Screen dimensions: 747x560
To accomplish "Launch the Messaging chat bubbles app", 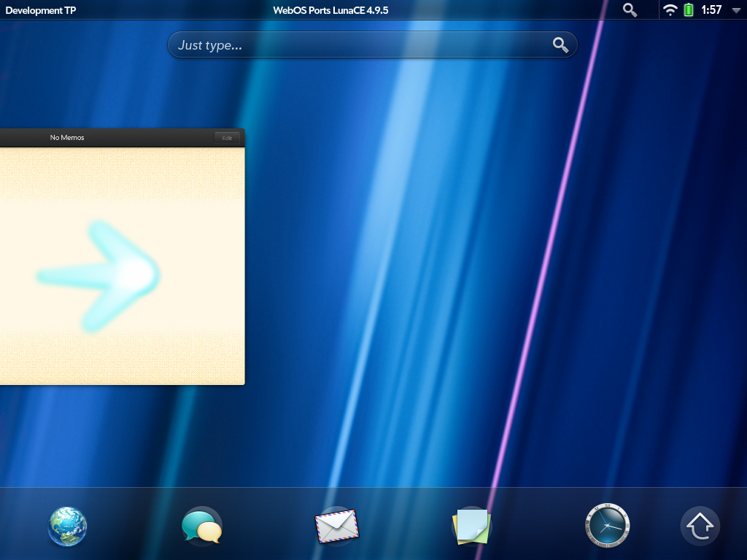I will coord(201,526).
